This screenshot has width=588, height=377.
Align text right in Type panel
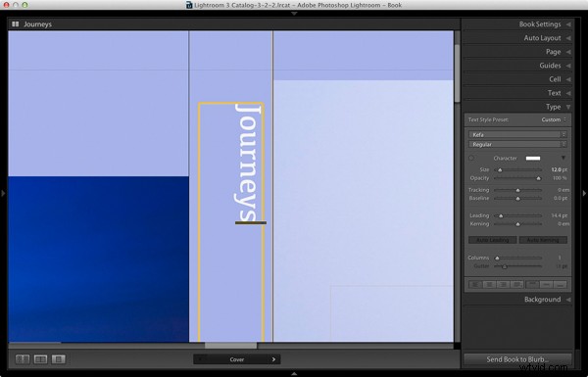503,285
